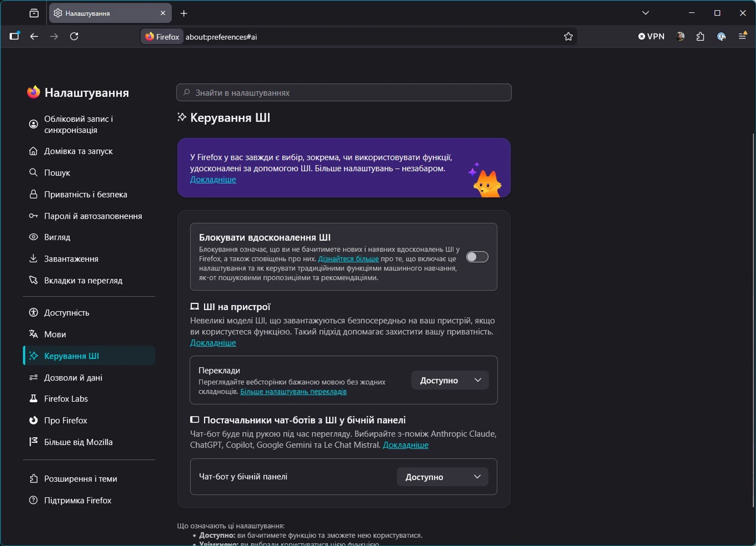Screen dimensions: 756x546
Task: Maximize the Firefox window
Action: [717, 13]
